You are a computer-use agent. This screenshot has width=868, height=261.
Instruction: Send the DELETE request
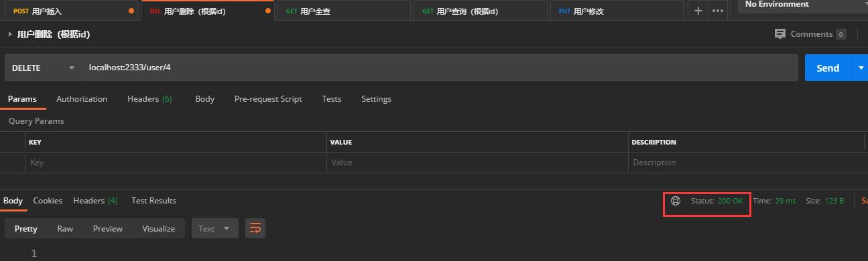tap(828, 68)
